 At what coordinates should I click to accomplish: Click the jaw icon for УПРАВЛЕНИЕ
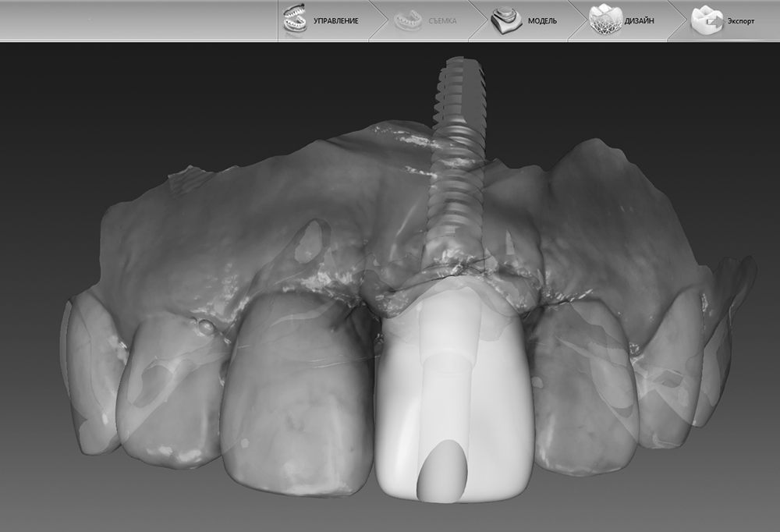(294, 20)
